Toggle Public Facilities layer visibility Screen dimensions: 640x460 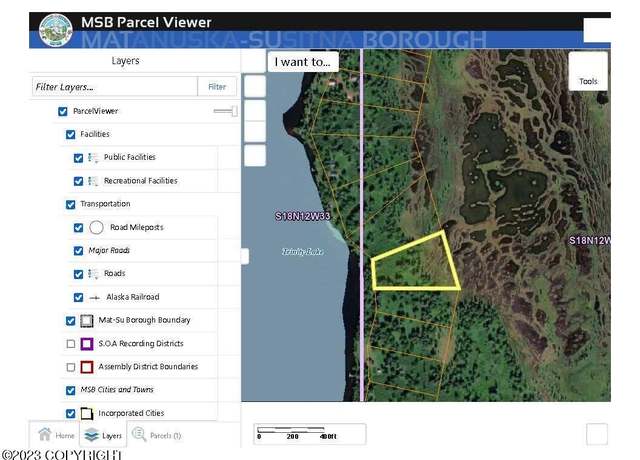pos(78,158)
